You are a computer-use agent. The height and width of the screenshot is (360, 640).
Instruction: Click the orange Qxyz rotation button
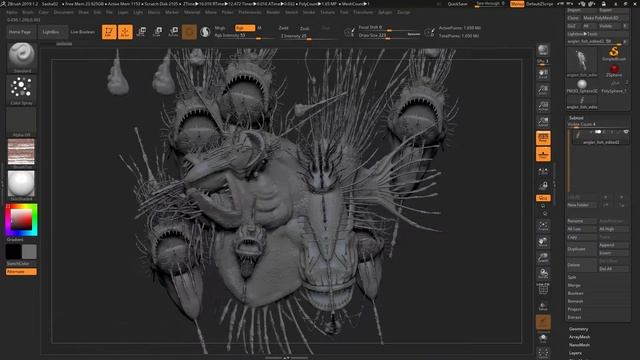point(543,198)
